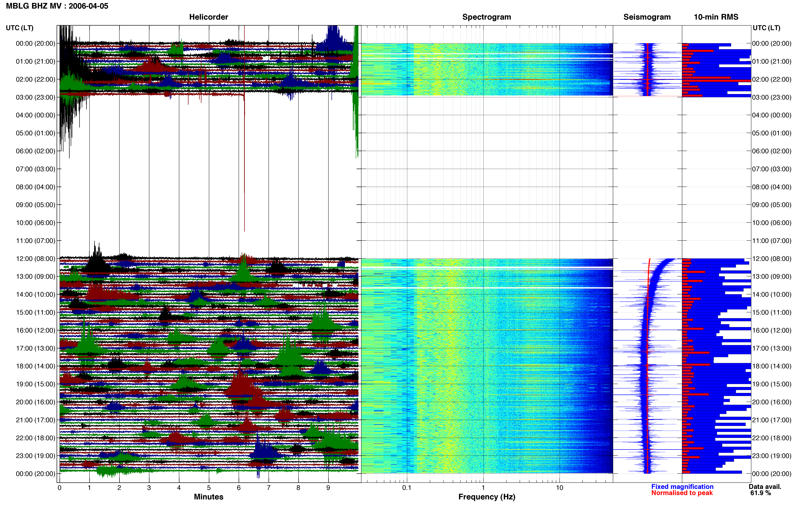Click the 'Frequency (Hz)' x-axis label
This screenshot has width=812, height=508.
[487, 497]
